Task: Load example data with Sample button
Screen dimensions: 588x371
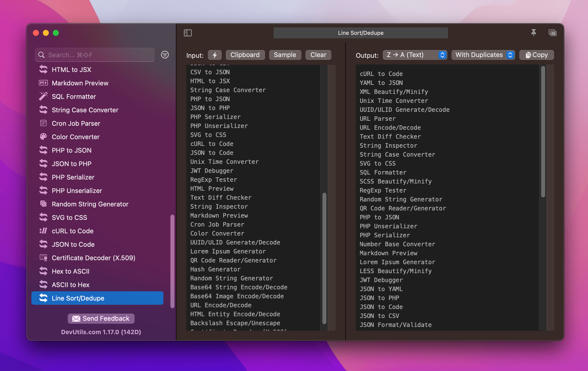Action: (x=285, y=55)
